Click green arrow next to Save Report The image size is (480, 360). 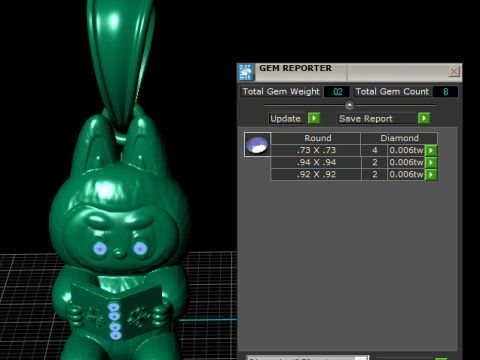[x=424, y=118]
